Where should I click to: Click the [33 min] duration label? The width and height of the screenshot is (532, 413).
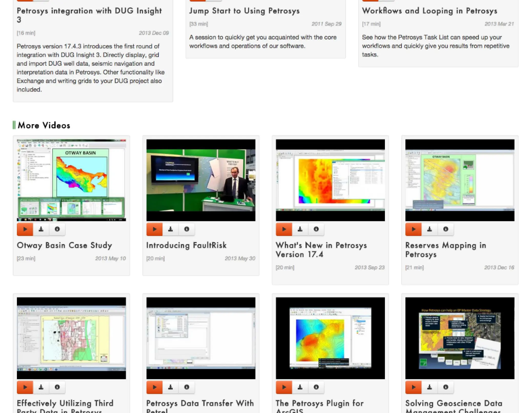199,24
